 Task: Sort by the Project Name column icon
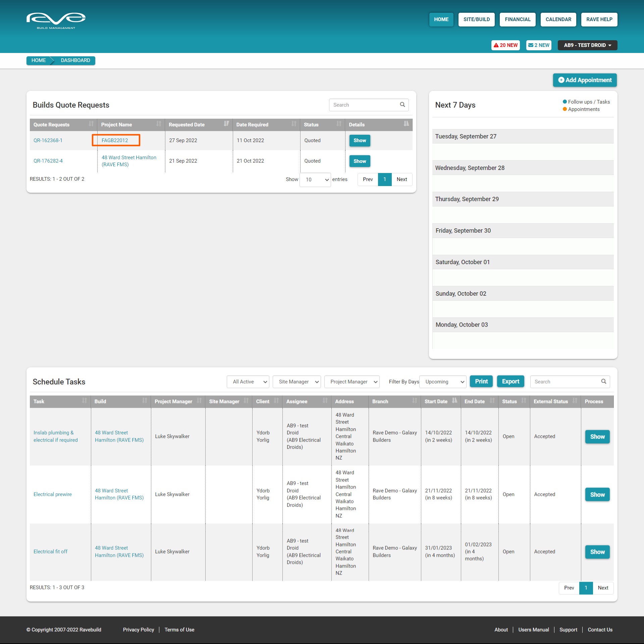pyautogui.click(x=159, y=124)
